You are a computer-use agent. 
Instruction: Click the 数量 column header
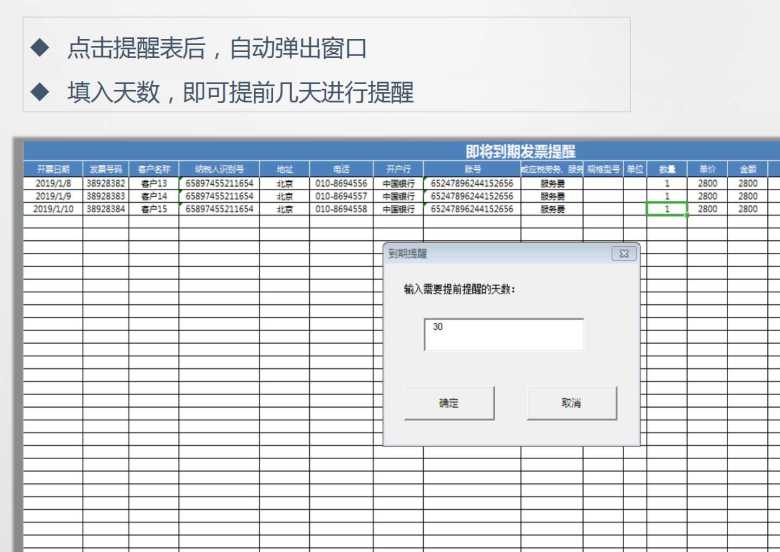click(x=667, y=169)
